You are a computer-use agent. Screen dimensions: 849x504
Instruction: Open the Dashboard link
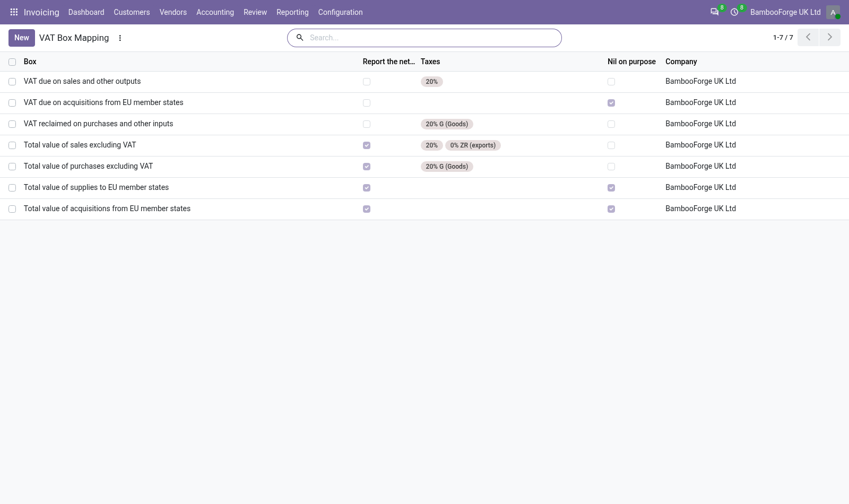pyautogui.click(x=86, y=12)
